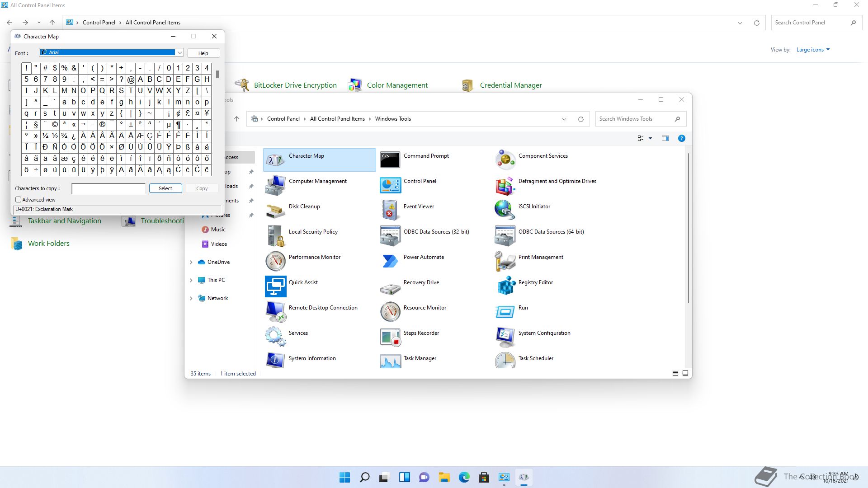Open the Font dropdown in Character Map
Image resolution: width=868 pixels, height=488 pixels.
[179, 52]
